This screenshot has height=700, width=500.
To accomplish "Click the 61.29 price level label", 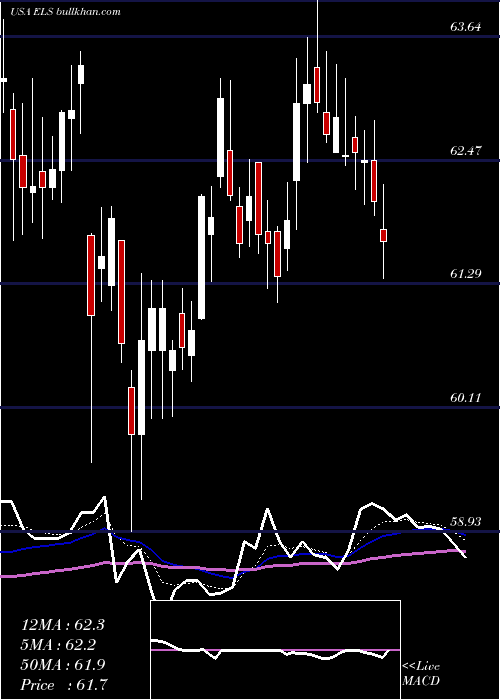I will [x=466, y=274].
